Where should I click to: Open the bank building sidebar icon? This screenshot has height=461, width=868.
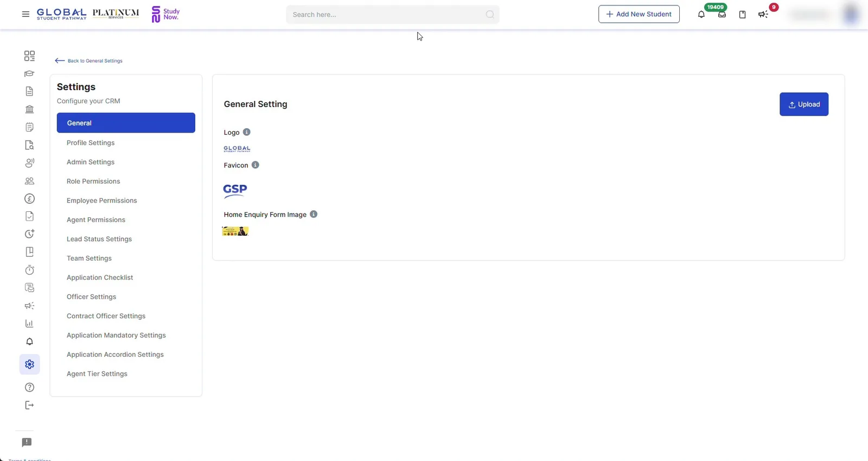pos(29,109)
